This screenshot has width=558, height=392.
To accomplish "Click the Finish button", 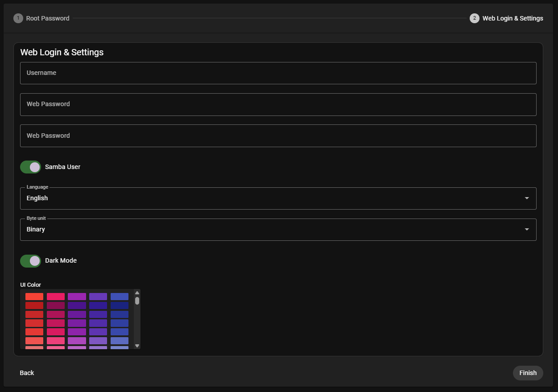I will click(x=528, y=373).
